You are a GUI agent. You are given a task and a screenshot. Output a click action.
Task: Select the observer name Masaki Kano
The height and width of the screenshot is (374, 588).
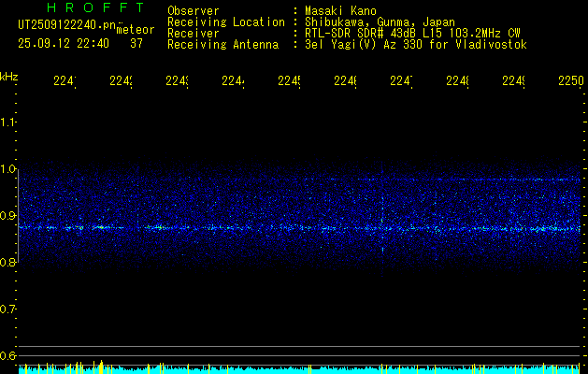point(340,10)
